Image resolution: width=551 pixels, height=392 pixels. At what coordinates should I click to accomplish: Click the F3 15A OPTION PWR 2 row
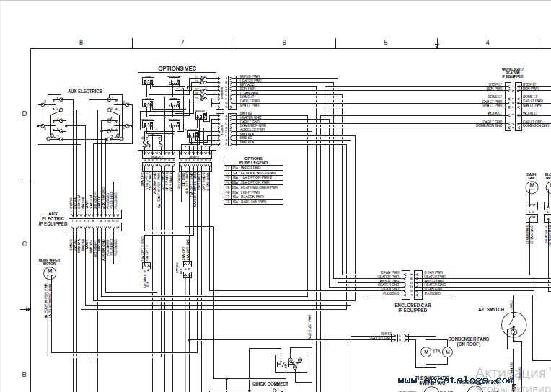coord(253,178)
